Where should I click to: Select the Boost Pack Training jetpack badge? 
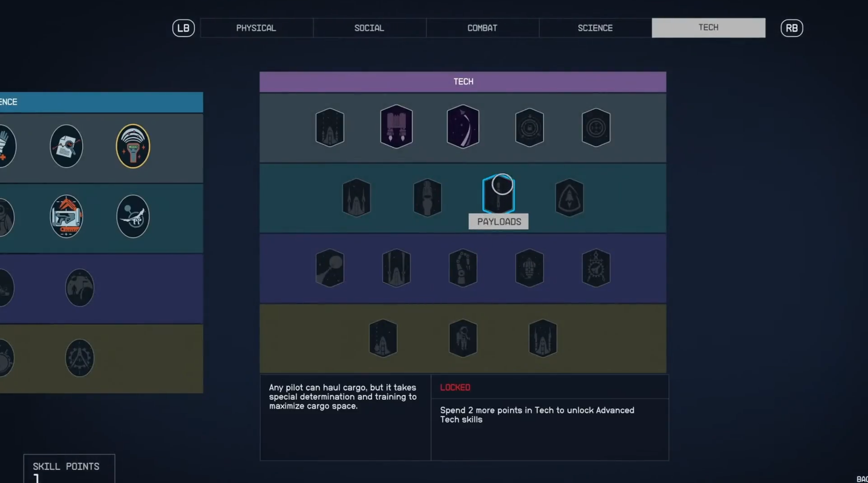[x=396, y=126]
